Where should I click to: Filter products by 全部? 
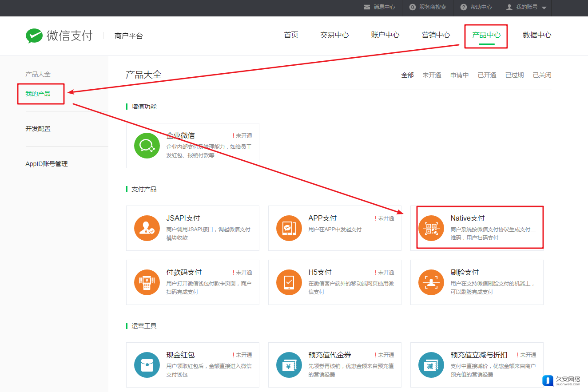click(408, 75)
